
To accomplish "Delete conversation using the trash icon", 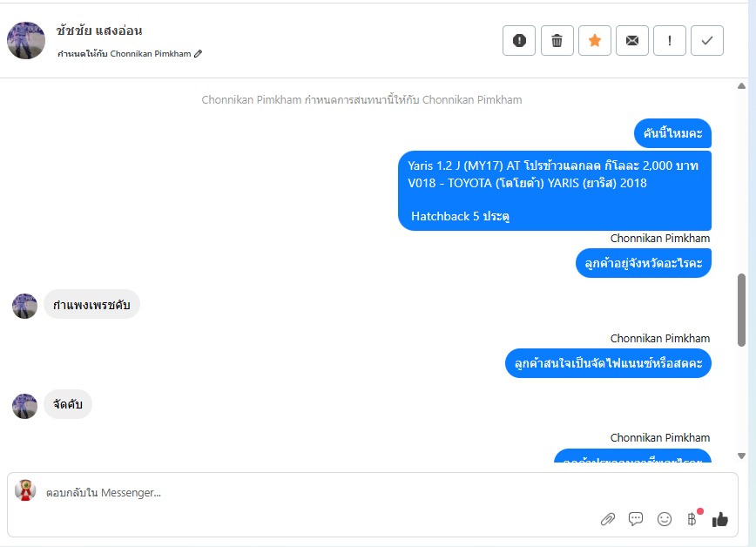I will tap(557, 41).
